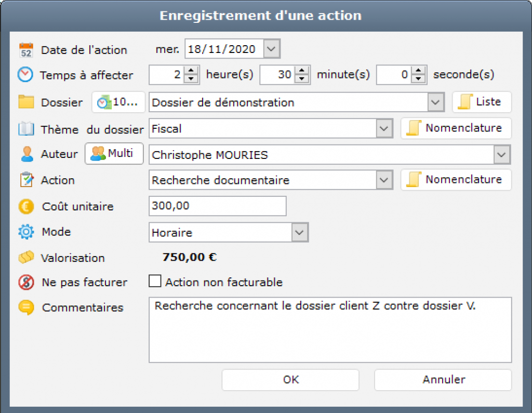
Task: Click the OK button
Action: 290,380
